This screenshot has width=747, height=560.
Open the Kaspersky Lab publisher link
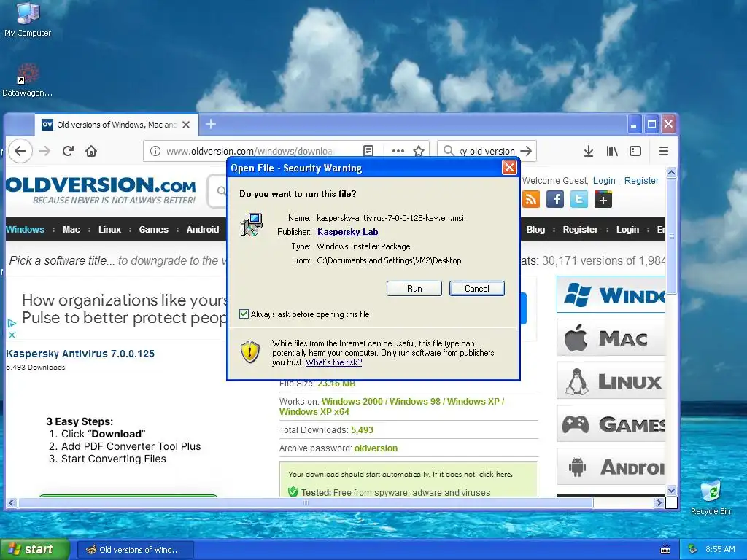click(x=347, y=232)
